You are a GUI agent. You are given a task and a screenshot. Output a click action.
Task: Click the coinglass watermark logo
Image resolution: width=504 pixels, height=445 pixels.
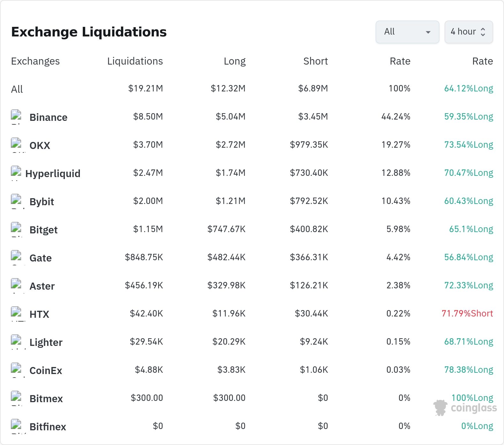(465, 408)
